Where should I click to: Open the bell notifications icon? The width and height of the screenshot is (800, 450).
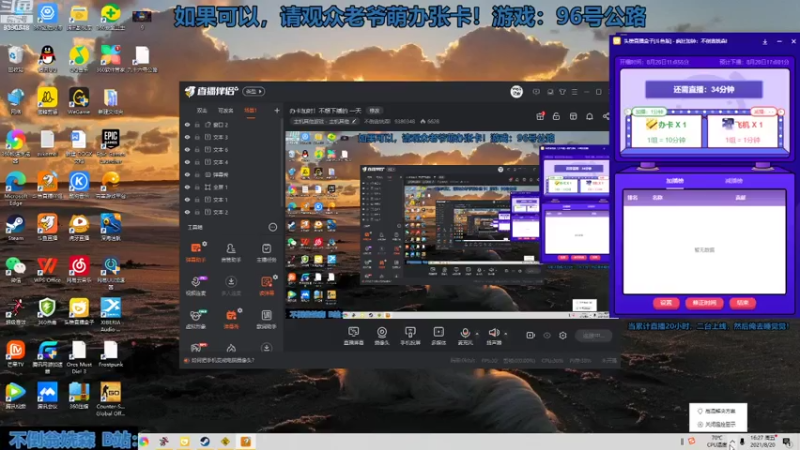tap(589, 116)
